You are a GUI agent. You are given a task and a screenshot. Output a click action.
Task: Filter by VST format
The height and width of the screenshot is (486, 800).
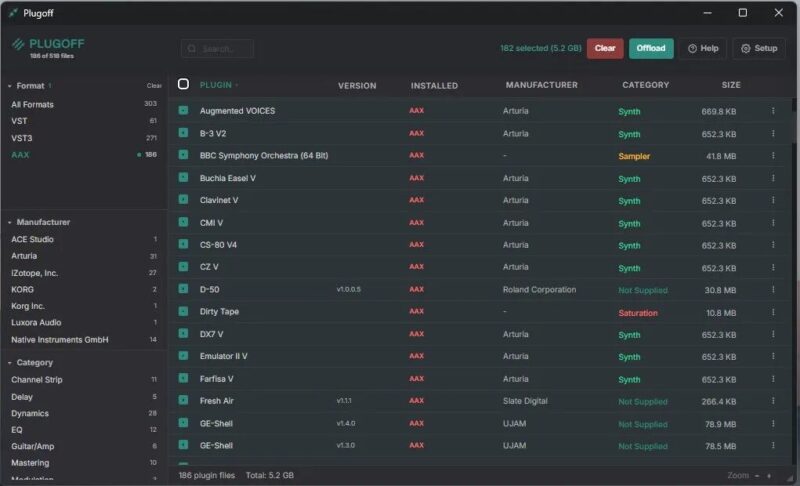point(84,121)
